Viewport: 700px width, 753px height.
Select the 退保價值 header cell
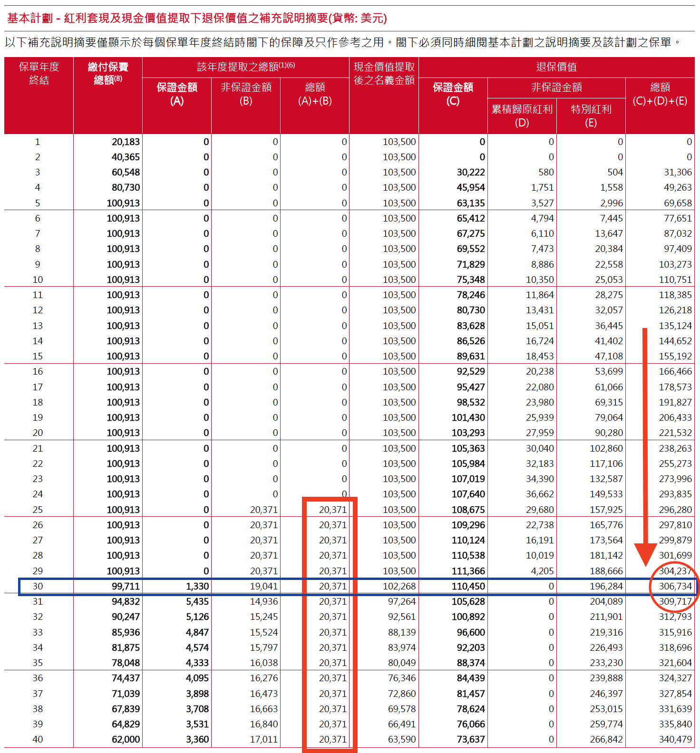pyautogui.click(x=556, y=67)
